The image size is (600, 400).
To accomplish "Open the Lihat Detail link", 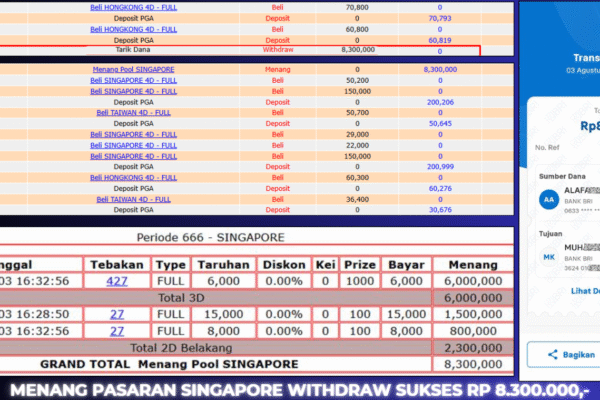I will tap(585, 291).
